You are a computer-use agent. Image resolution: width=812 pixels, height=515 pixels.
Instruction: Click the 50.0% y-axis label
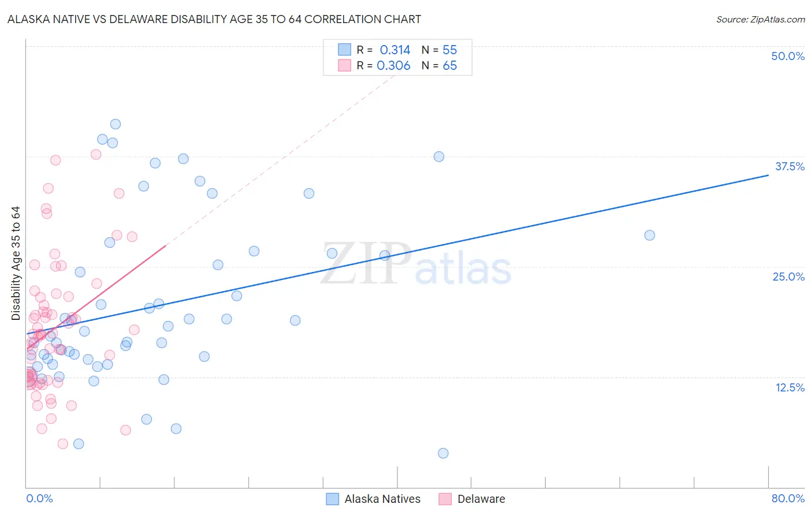tap(788, 56)
